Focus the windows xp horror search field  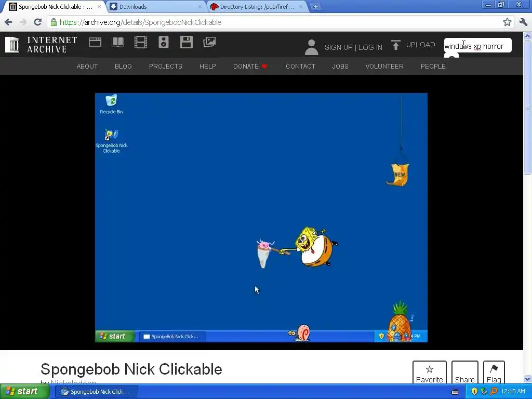478,46
